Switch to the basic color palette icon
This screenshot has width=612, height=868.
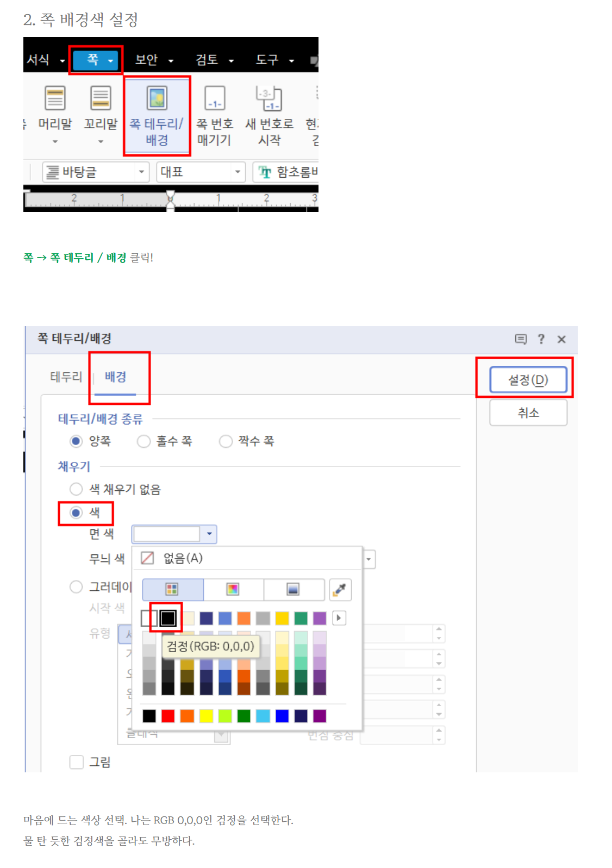pos(172,590)
